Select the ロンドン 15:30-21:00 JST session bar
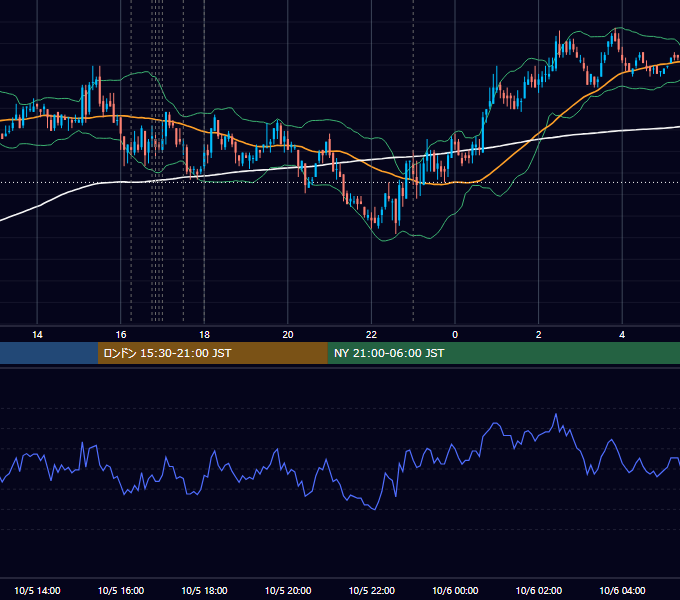Screen dimensions: 680x600 pos(212,353)
